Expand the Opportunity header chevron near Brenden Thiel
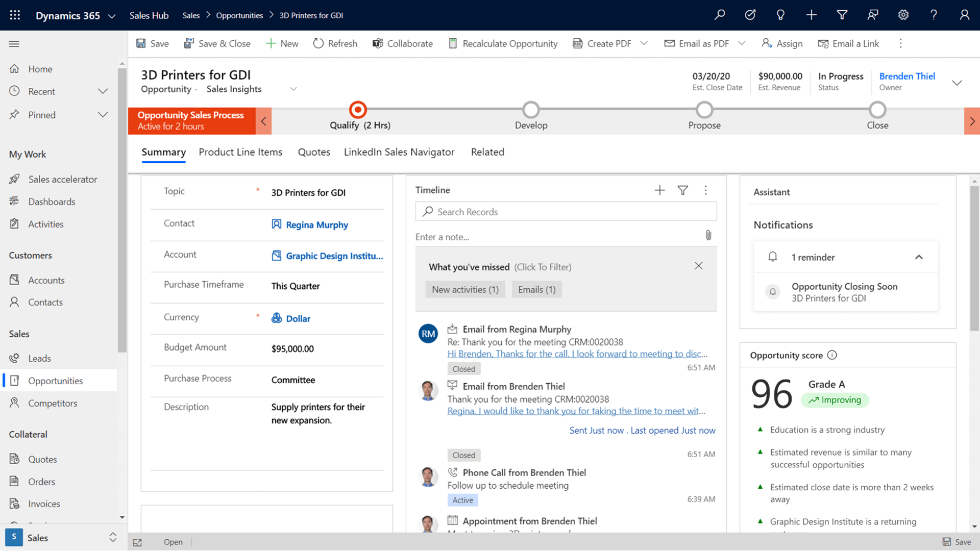 coord(956,82)
